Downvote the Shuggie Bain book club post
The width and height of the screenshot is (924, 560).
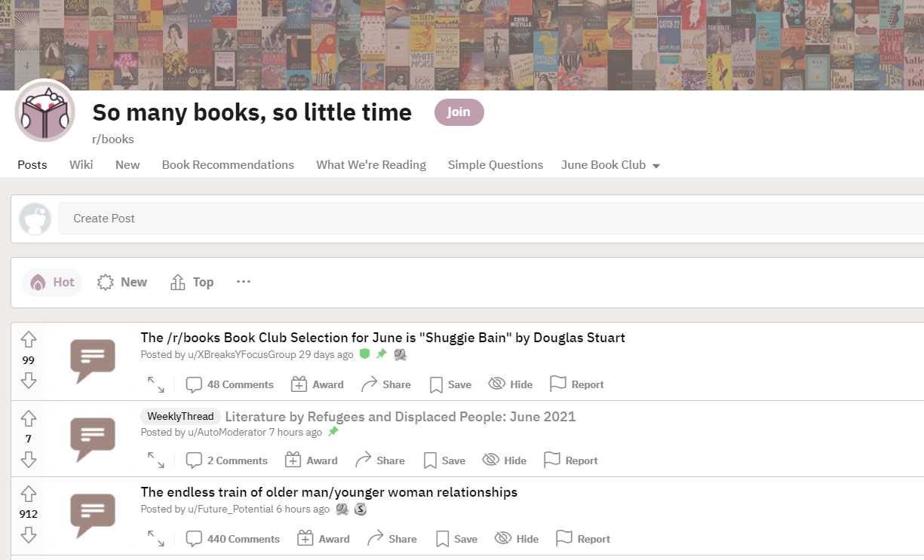tap(29, 381)
